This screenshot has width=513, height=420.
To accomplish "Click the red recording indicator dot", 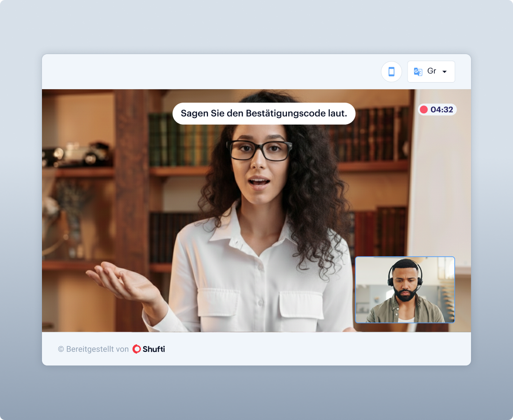I will [x=423, y=110].
